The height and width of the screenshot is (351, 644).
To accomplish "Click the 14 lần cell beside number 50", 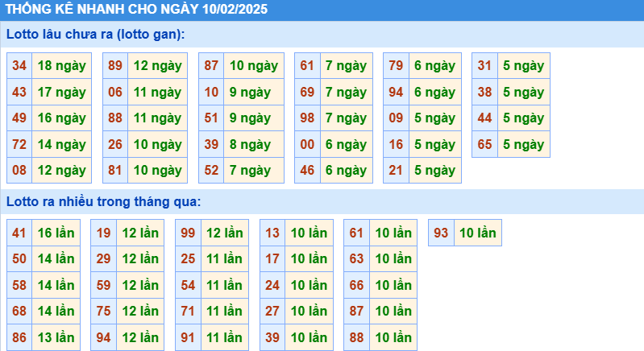I will tap(56, 259).
